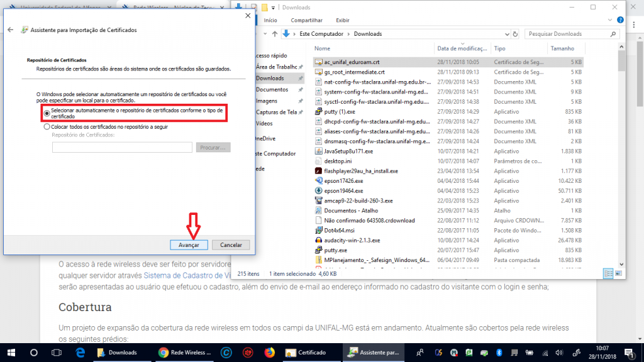Open Cortana search circle
Viewport: 644px width, 362px height.
tap(34, 353)
